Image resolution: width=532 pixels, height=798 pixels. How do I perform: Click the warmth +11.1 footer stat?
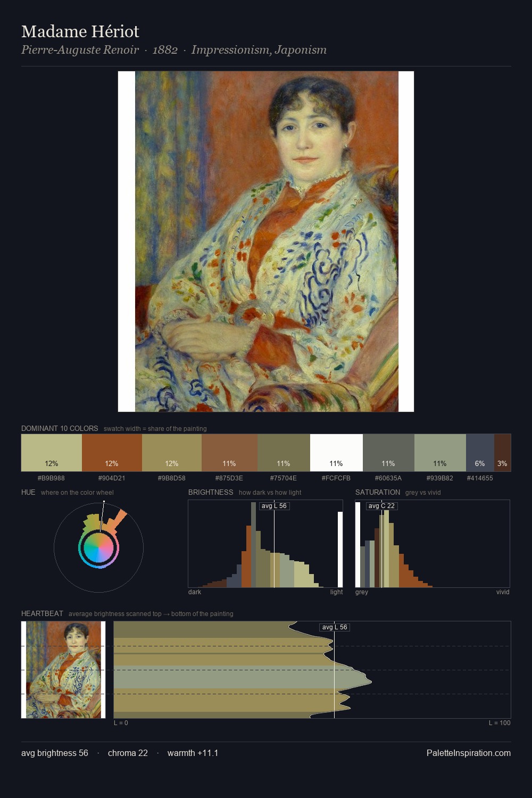pyautogui.click(x=193, y=753)
